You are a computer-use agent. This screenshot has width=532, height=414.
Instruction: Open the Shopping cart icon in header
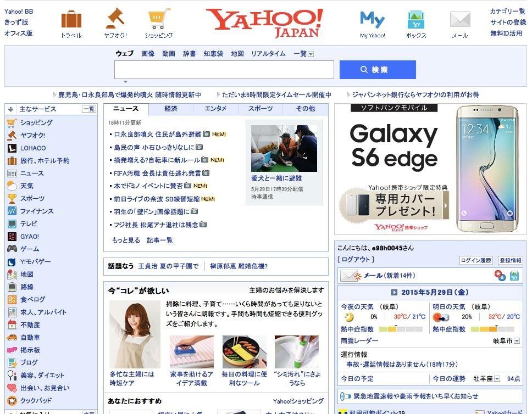tap(159, 19)
